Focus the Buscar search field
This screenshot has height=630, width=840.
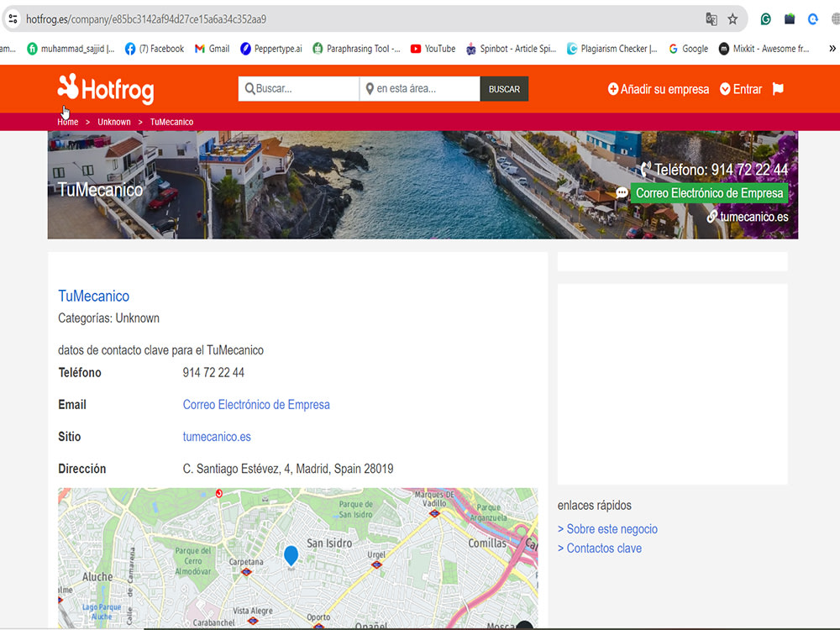point(298,89)
